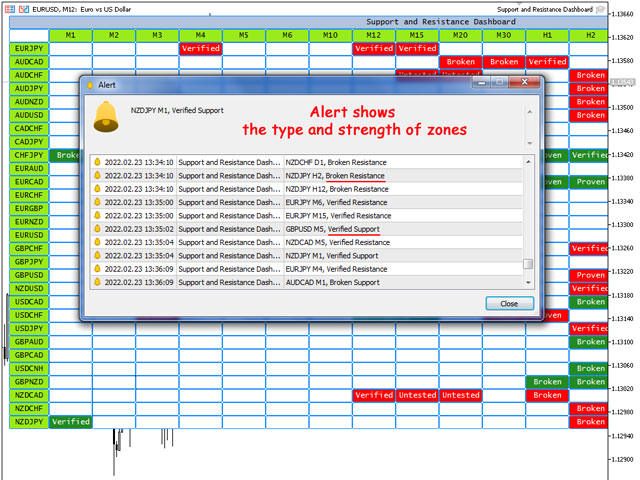Select the 'EURJPY M6, Verified Resistance' message text
This screenshot has width=640, height=480.
pyautogui.click(x=336, y=202)
